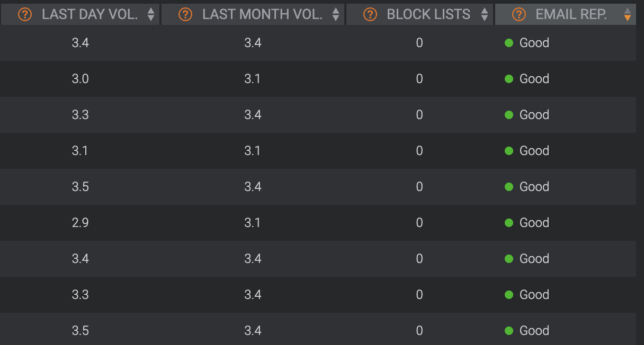644x345 pixels.
Task: Click the Block Lists column title
Action: click(x=428, y=14)
